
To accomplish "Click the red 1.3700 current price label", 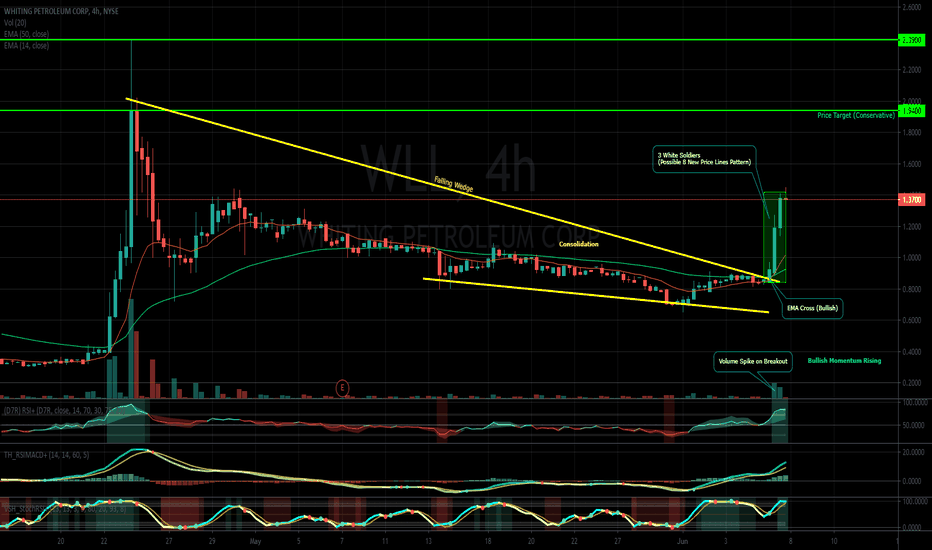I will pos(911,200).
